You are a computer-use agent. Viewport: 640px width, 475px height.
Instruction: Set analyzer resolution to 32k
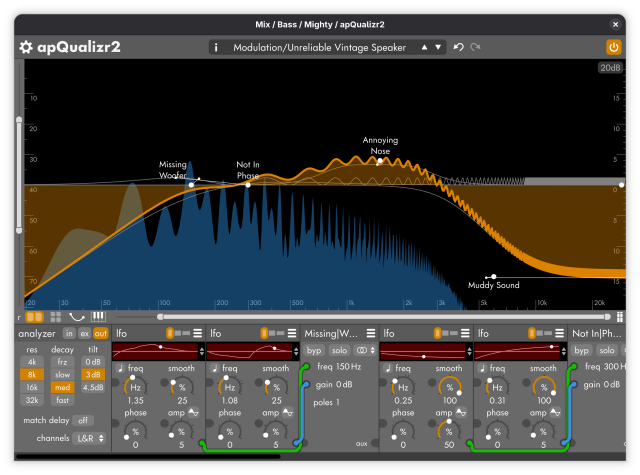(32, 400)
